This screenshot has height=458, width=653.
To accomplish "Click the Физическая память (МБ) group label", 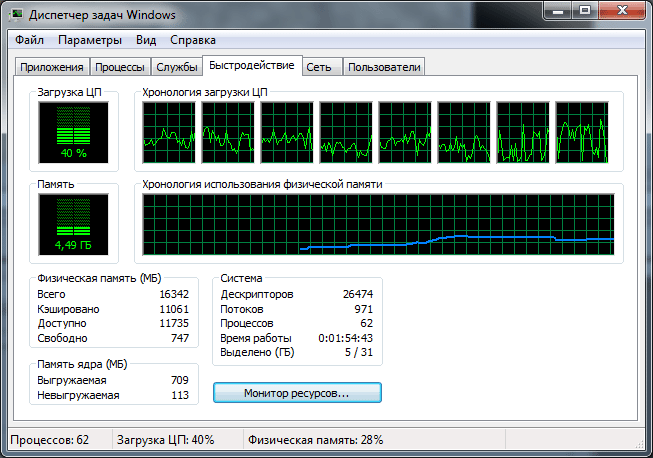I will point(99,278).
